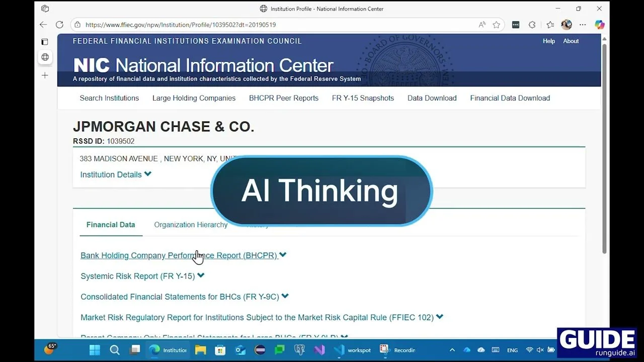Open the About link in header
Screen dimensions: 644x362
571,41
